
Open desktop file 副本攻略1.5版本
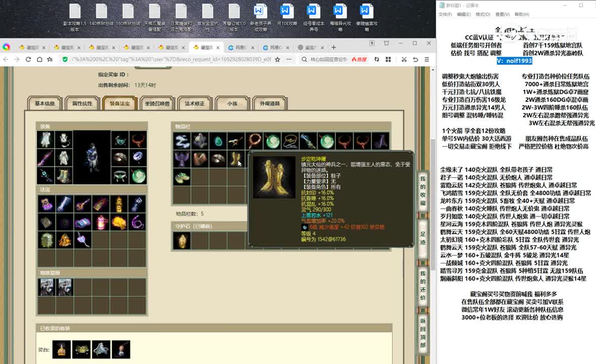click(x=74, y=18)
